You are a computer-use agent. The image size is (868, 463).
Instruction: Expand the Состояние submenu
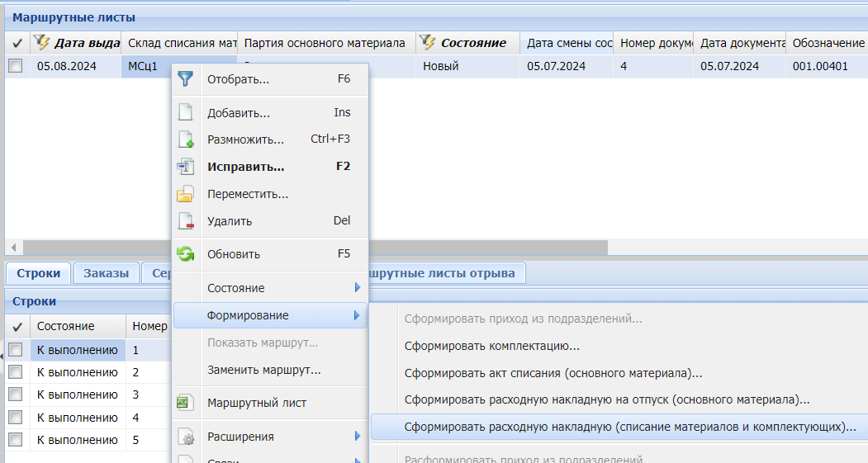(357, 288)
